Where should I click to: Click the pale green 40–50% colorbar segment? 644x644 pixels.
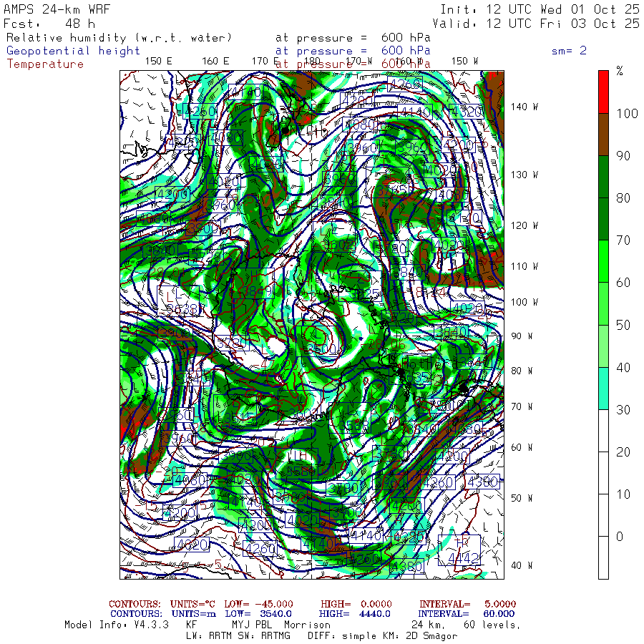click(603, 346)
